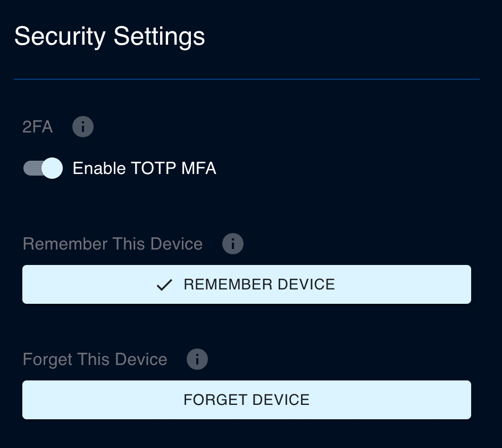Click the checkmark icon in Remember Device button
This screenshot has height=448, width=502.
click(164, 285)
